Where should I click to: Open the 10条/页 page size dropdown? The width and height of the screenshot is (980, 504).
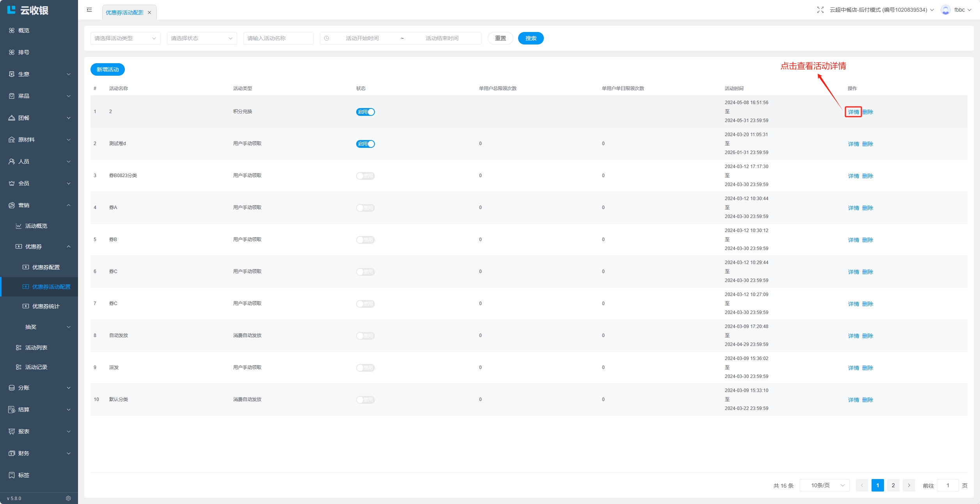tap(824, 485)
